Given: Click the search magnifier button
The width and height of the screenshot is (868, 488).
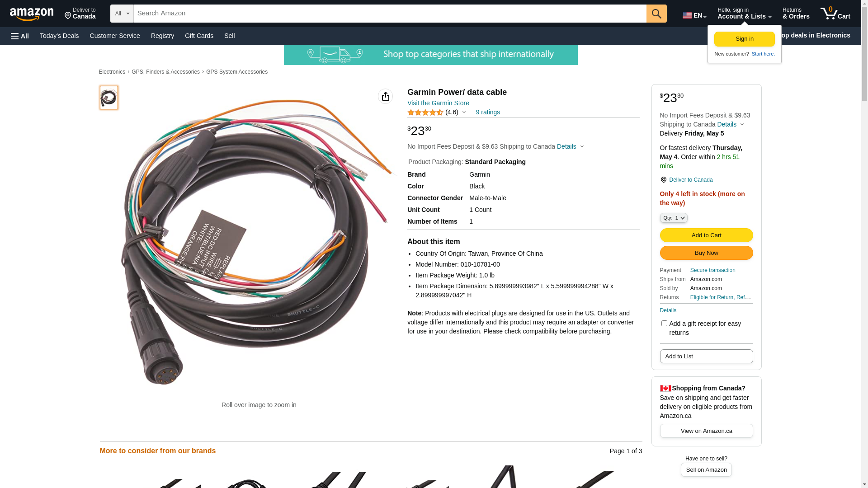Looking at the screenshot, I should [x=656, y=14].
